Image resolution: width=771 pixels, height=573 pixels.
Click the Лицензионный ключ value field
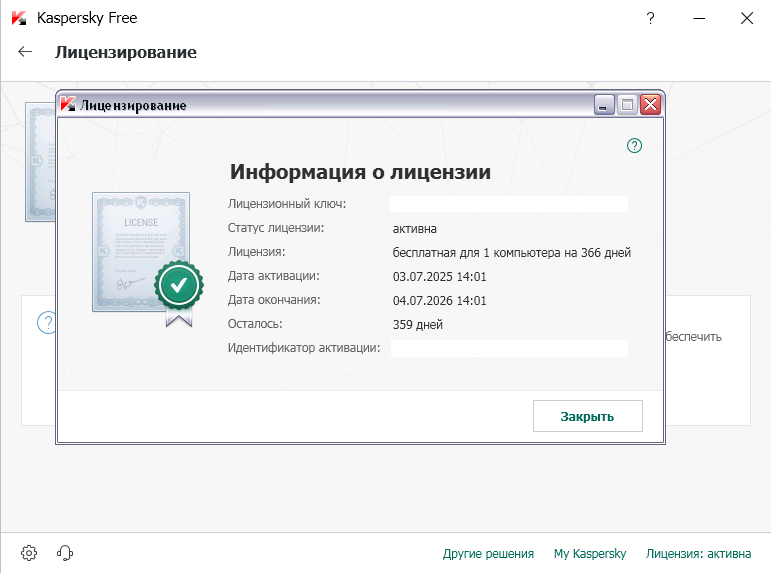click(x=508, y=204)
